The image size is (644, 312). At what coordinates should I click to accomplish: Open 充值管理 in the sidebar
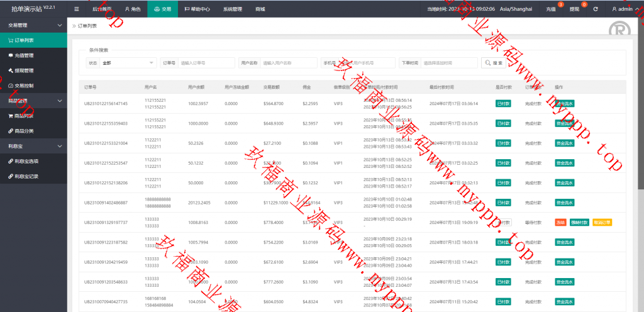pos(24,55)
